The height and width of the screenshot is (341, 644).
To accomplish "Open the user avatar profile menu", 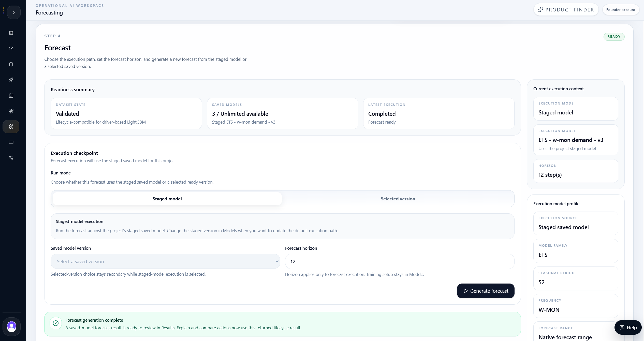I will coord(11,327).
